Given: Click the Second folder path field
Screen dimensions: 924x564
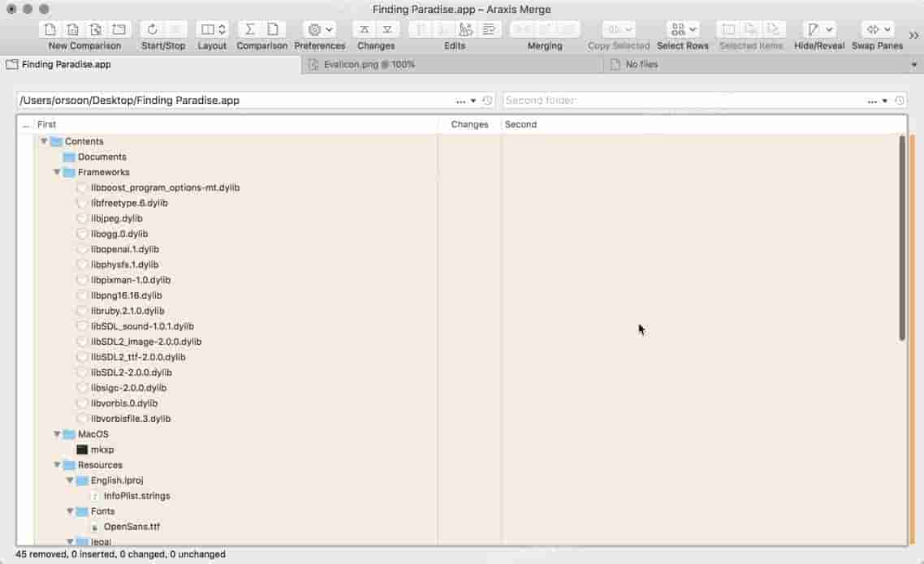Looking at the screenshot, I should (682, 101).
